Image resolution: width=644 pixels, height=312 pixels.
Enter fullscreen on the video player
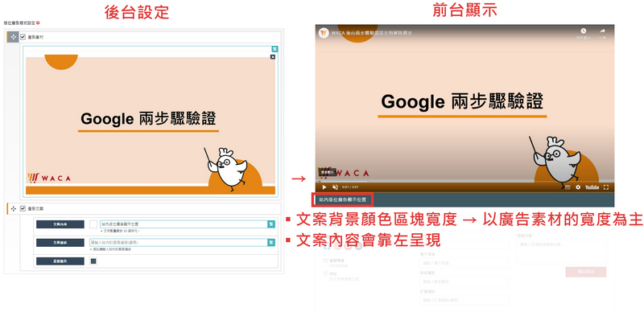606,187
